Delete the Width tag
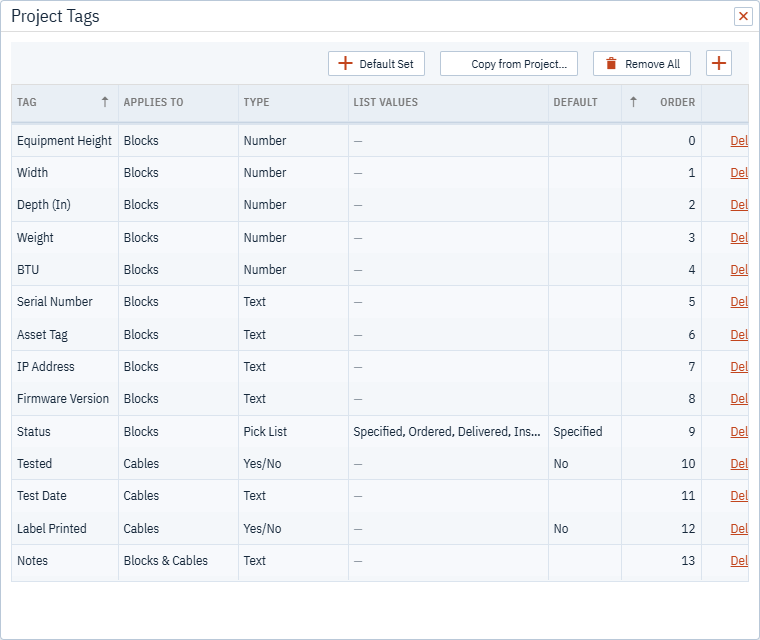This screenshot has width=760, height=640. (x=739, y=173)
